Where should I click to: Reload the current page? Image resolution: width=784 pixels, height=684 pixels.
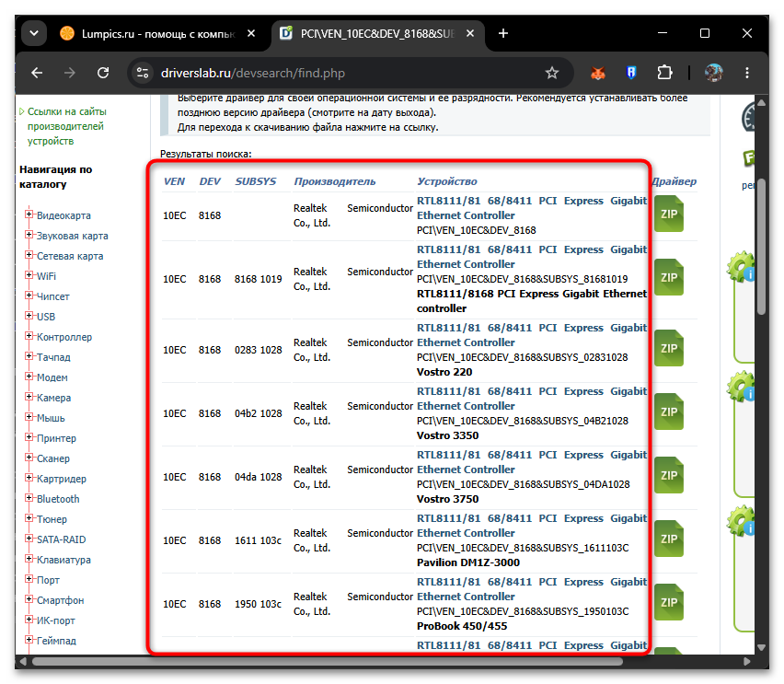(103, 73)
